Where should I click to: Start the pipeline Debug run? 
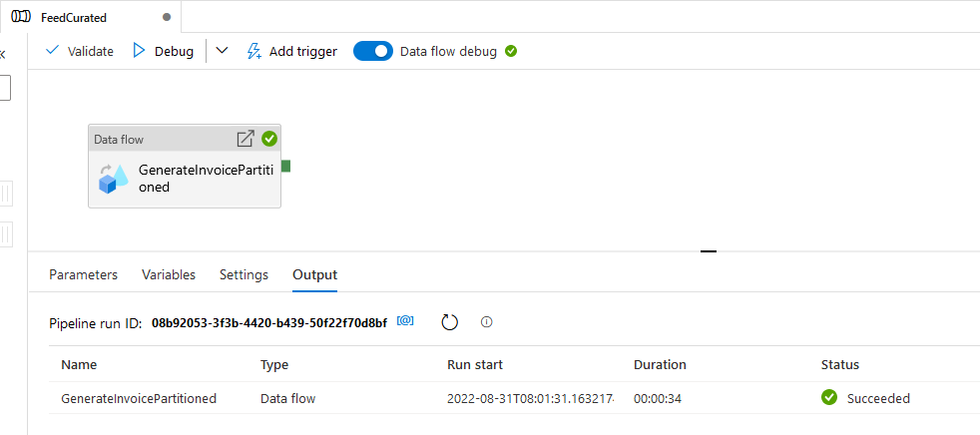[163, 51]
